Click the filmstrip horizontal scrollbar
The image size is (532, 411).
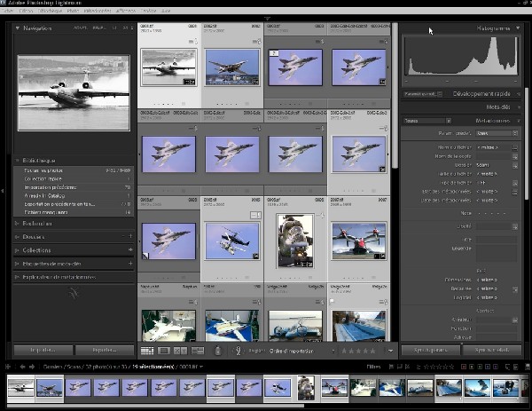click(x=155, y=406)
